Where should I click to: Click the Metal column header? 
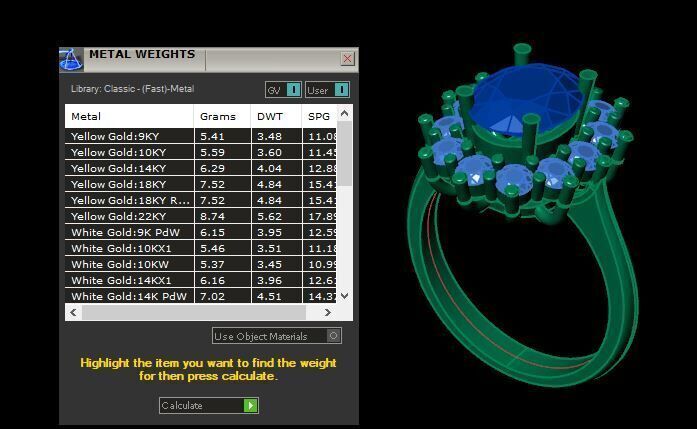click(129, 116)
